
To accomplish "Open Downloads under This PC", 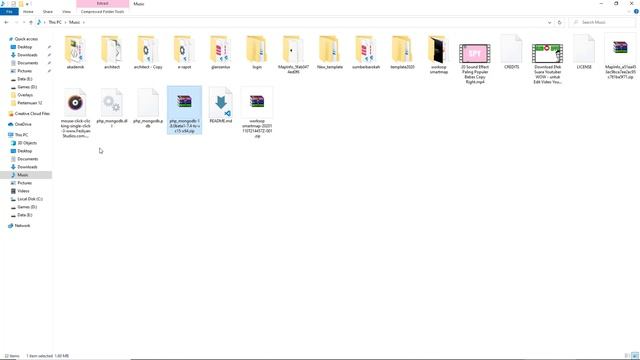I will [27, 167].
